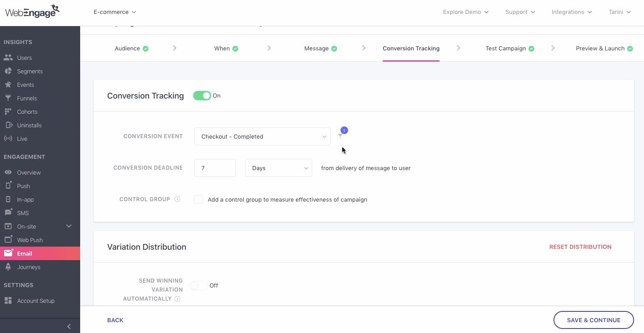644x333 pixels.
Task: Open conversion event filter funnel icon
Action: click(x=340, y=136)
